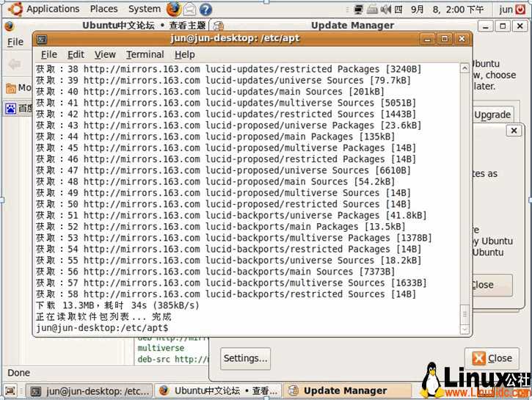The width and height of the screenshot is (532, 400).
Task: Click the 'multiverse' text in the Firefox page
Action: 161,348
